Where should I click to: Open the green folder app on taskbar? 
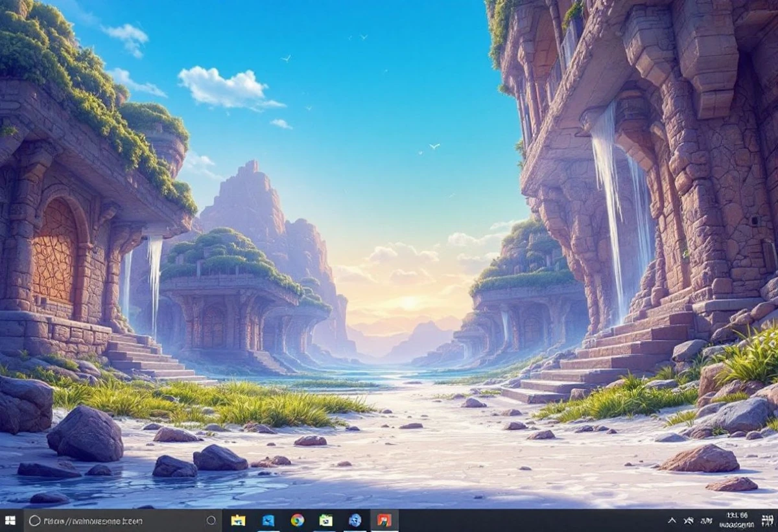[x=325, y=520]
